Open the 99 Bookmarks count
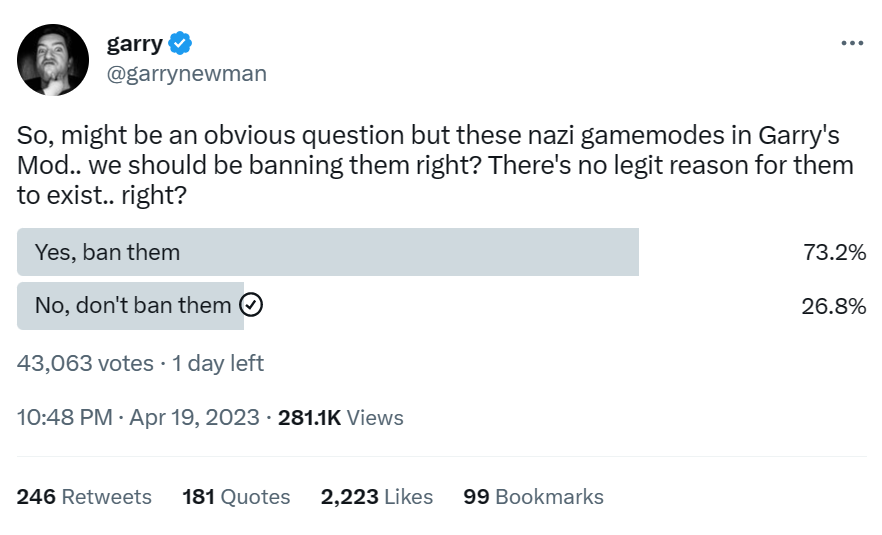Image resolution: width=882 pixels, height=535 pixels. coord(533,496)
